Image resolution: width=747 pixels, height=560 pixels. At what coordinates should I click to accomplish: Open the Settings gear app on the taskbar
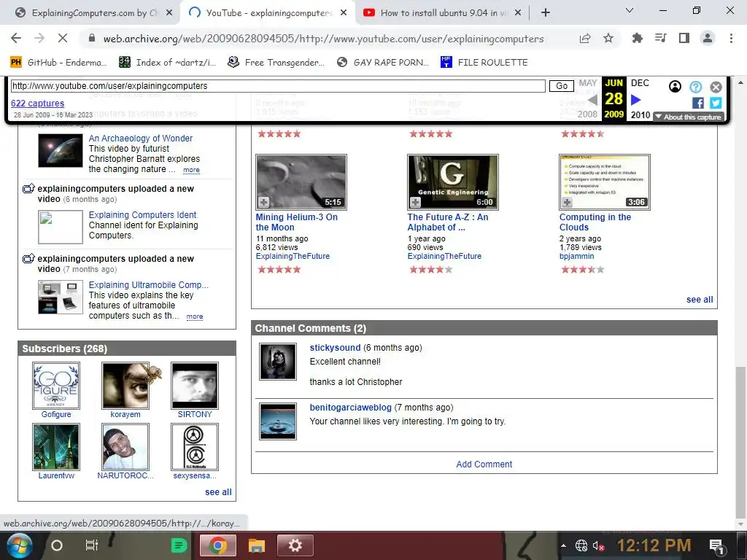[295, 545]
